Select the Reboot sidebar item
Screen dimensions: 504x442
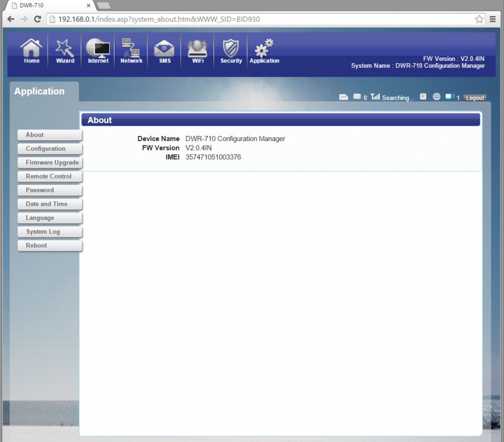(x=50, y=245)
